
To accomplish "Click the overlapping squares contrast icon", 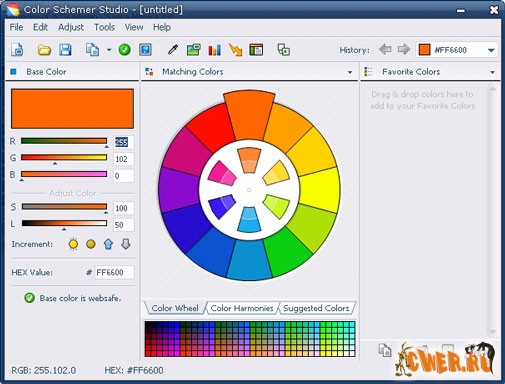I will pyautogui.click(x=283, y=50).
